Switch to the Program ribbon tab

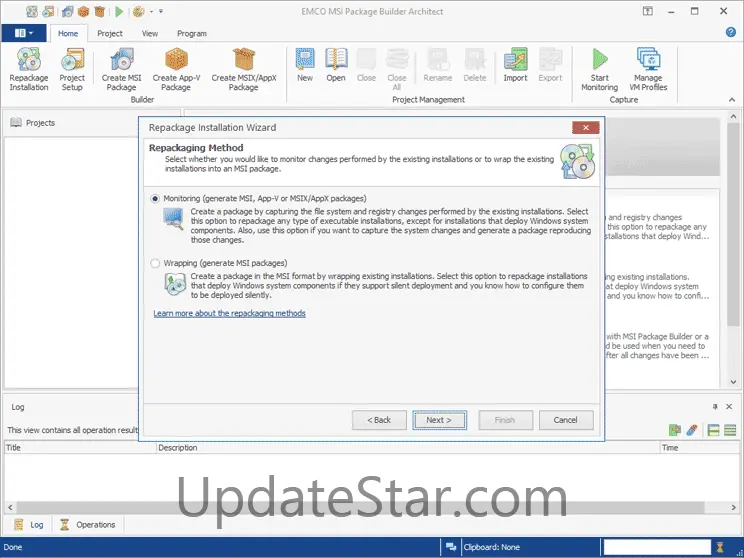tap(192, 34)
